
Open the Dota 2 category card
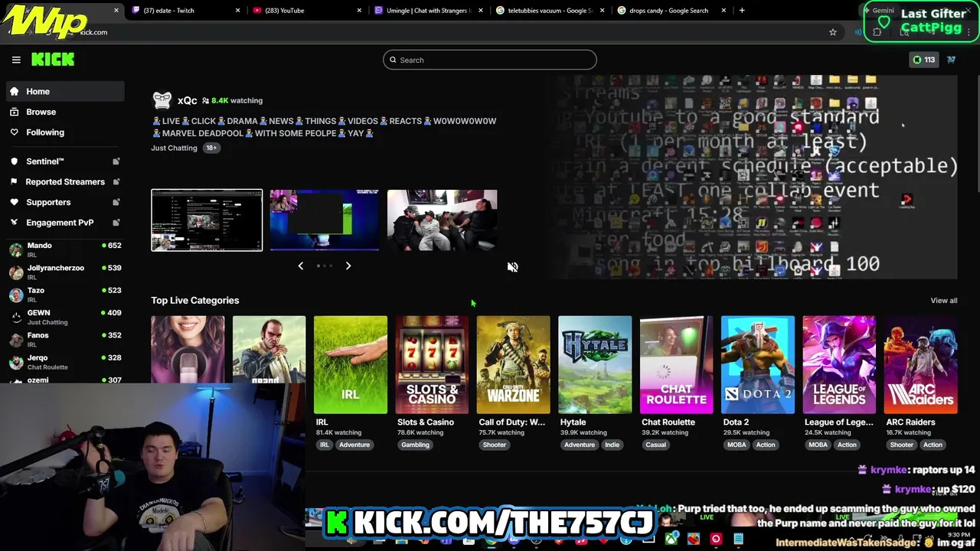[x=758, y=364]
